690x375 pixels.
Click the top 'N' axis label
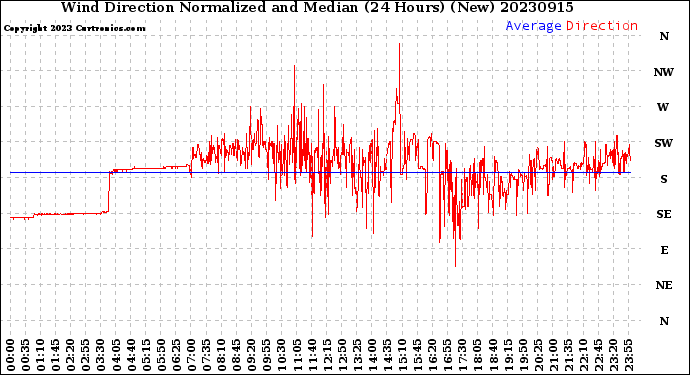[664, 37]
